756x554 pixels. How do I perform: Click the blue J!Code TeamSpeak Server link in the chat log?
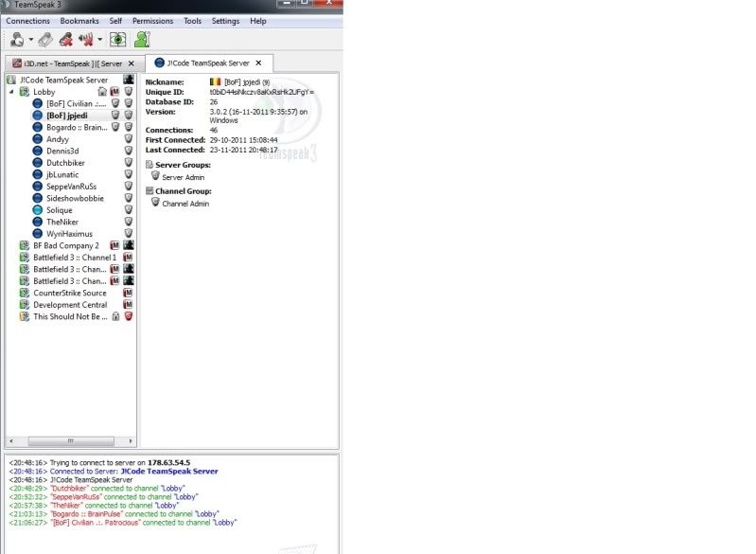[x=169, y=471]
